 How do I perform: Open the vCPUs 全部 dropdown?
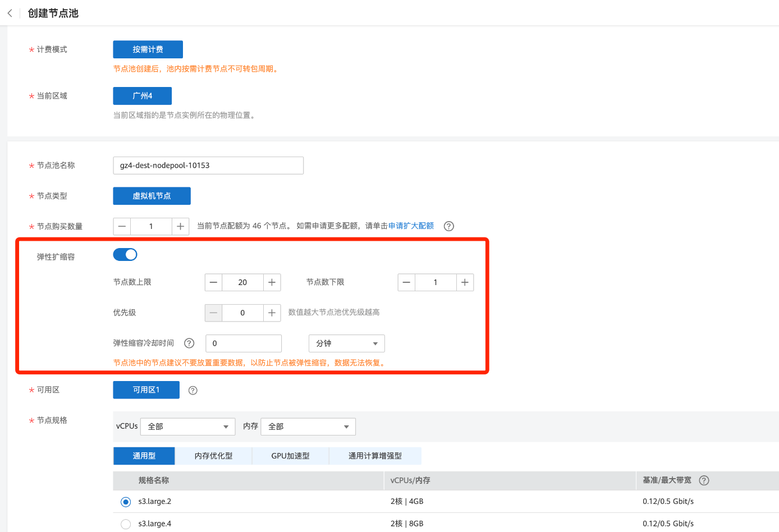click(x=187, y=426)
